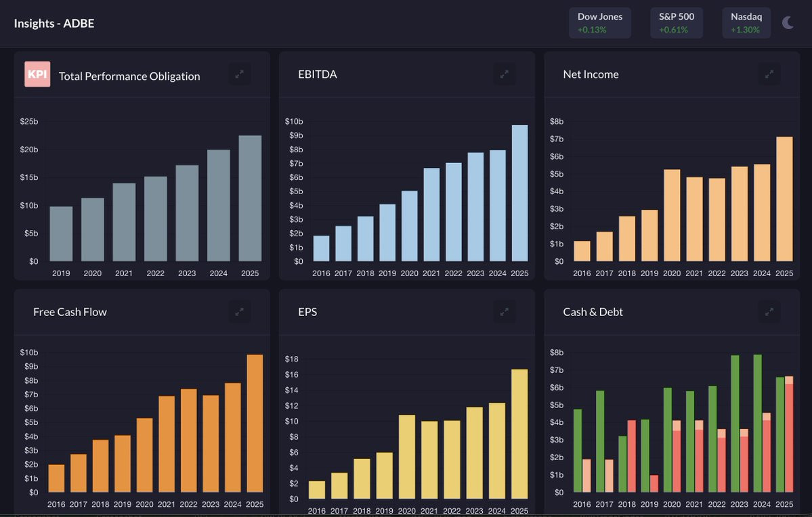Click the Nasdaq +1.30% value
Viewport: 812px width, 517px height.
pyautogui.click(x=745, y=30)
